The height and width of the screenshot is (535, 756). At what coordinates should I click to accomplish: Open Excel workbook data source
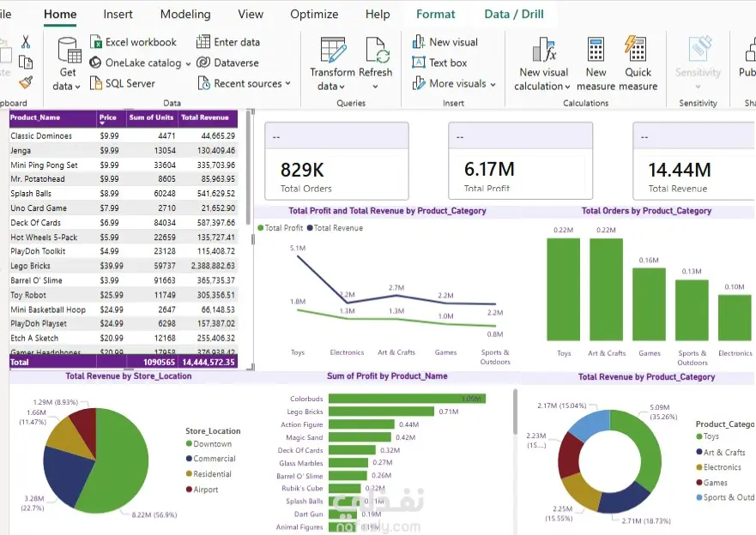134,42
